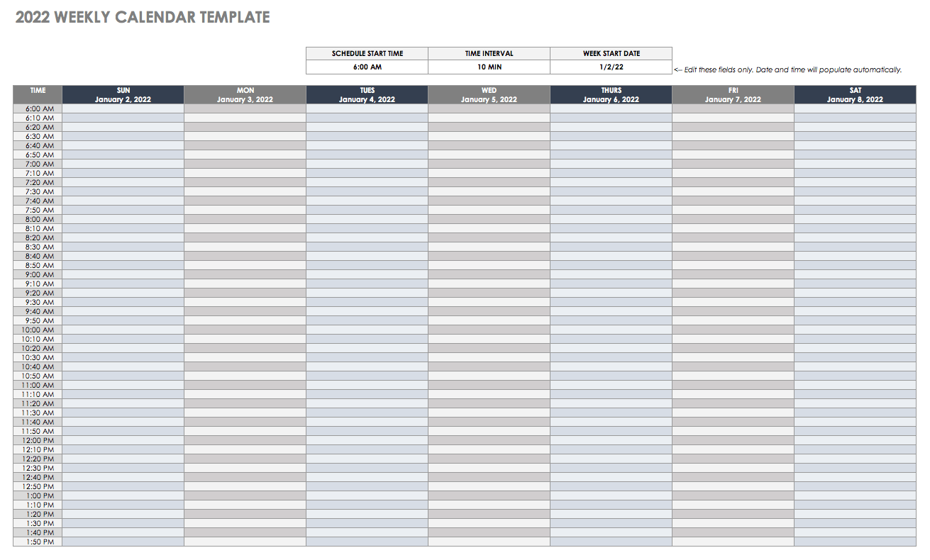930x560 pixels.
Task: Select the FRI January 7, 2022 column header
Action: tap(734, 95)
